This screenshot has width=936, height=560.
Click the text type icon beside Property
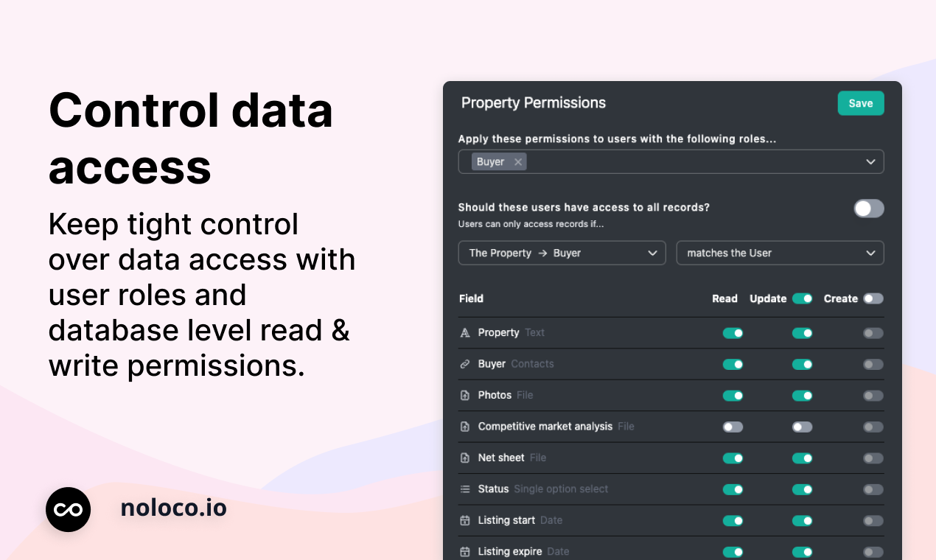[465, 333]
